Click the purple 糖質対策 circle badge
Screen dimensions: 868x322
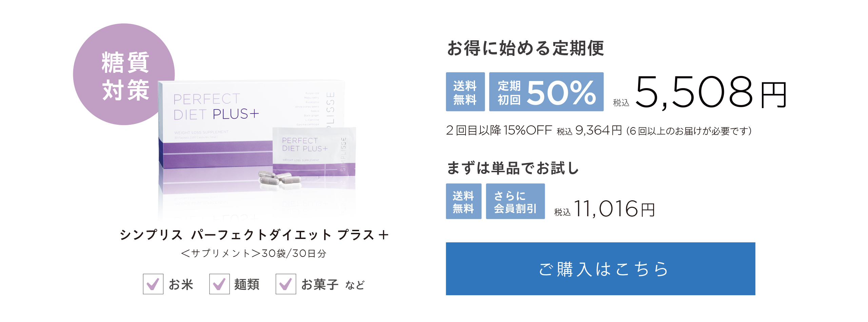pyautogui.click(x=124, y=74)
